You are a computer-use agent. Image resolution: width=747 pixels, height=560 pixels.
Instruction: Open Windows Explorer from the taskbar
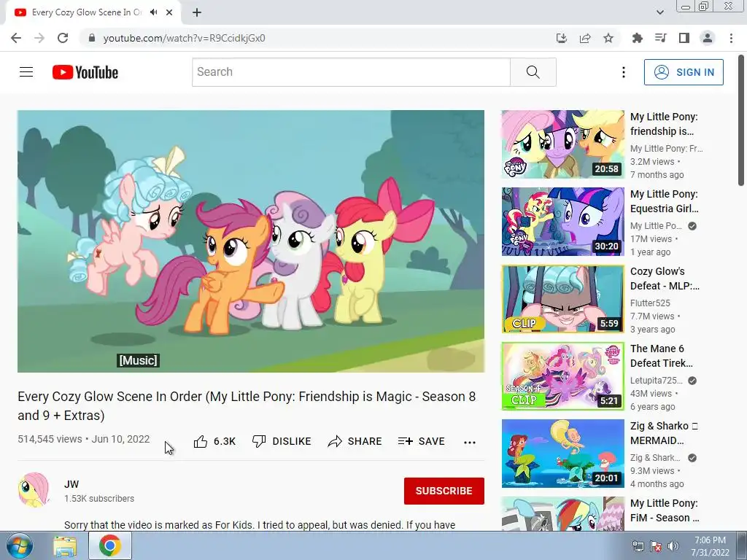click(65, 546)
